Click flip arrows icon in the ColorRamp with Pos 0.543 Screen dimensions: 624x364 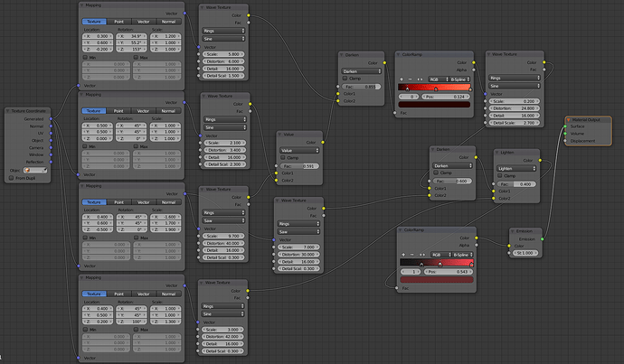click(x=421, y=255)
